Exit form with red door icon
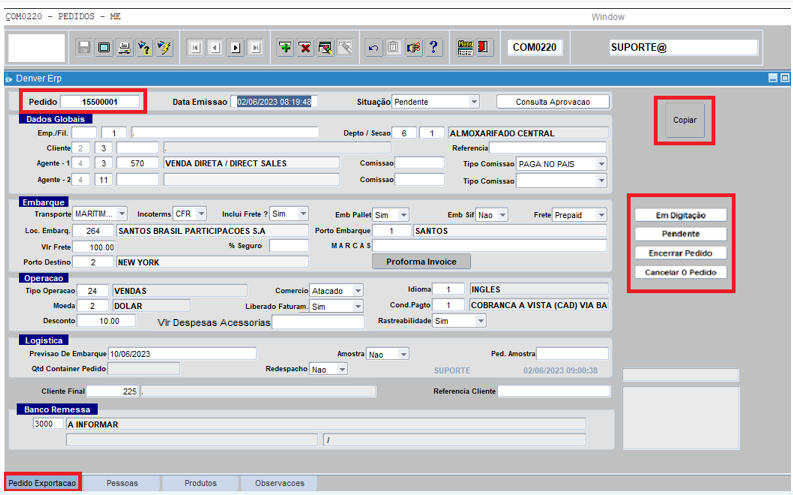This screenshot has height=495, width=793. [x=484, y=48]
